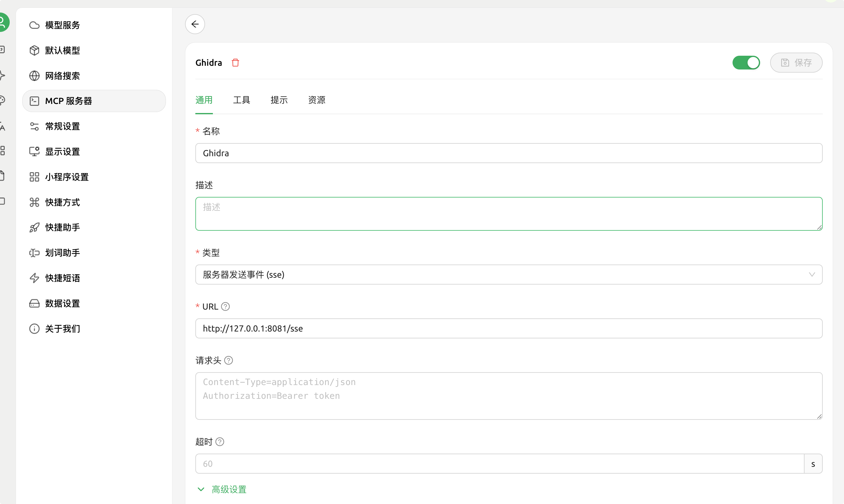Delete the Ghidra server with the trash icon

point(235,63)
